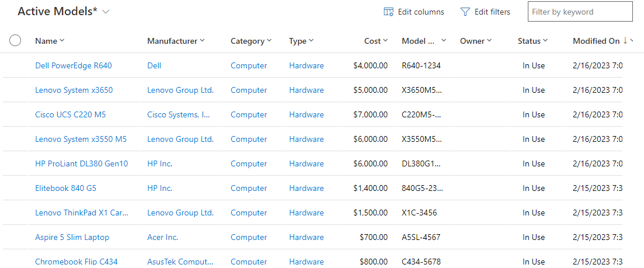The image size is (644, 268).
Task: Click the Acer Inc. manufacturer link
Action: (x=163, y=237)
